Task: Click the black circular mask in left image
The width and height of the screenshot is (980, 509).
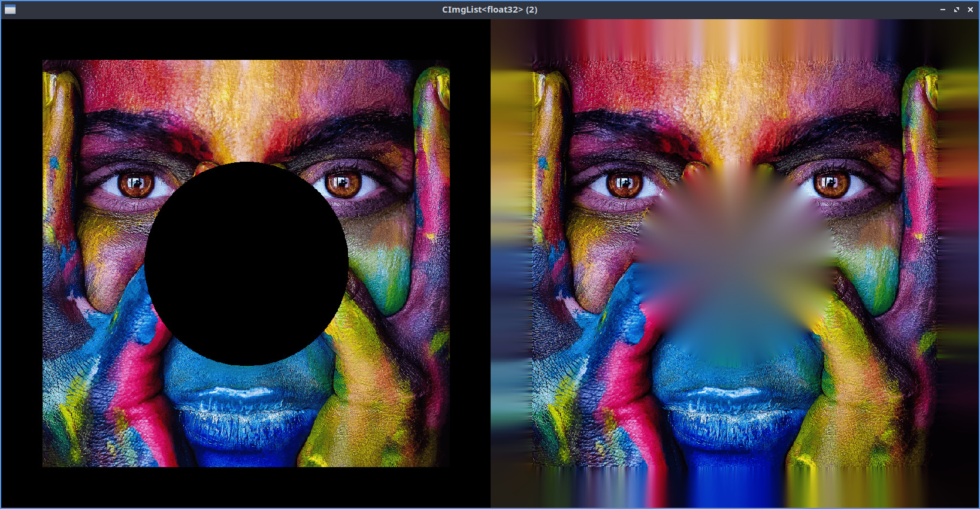Action: tap(246, 263)
